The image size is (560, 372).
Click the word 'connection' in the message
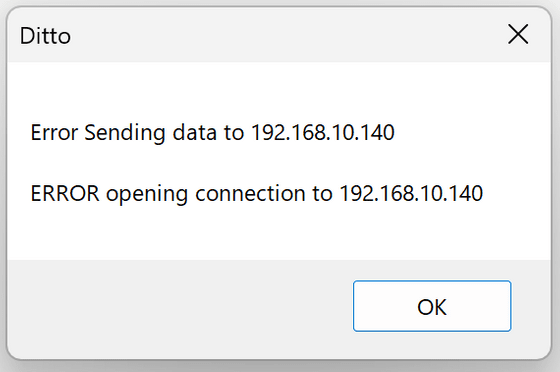pyautogui.click(x=250, y=193)
